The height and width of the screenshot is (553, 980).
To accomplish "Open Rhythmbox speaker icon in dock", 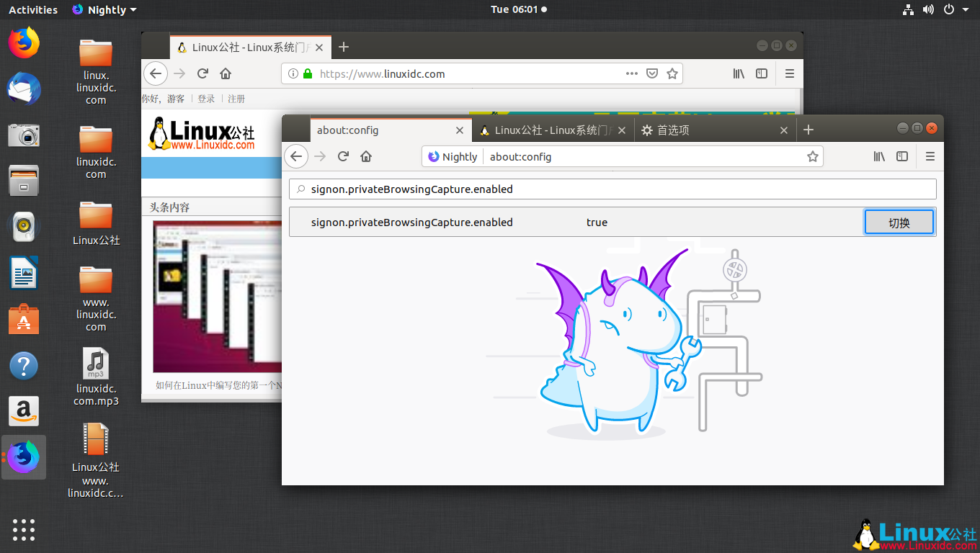I will pos(24,227).
